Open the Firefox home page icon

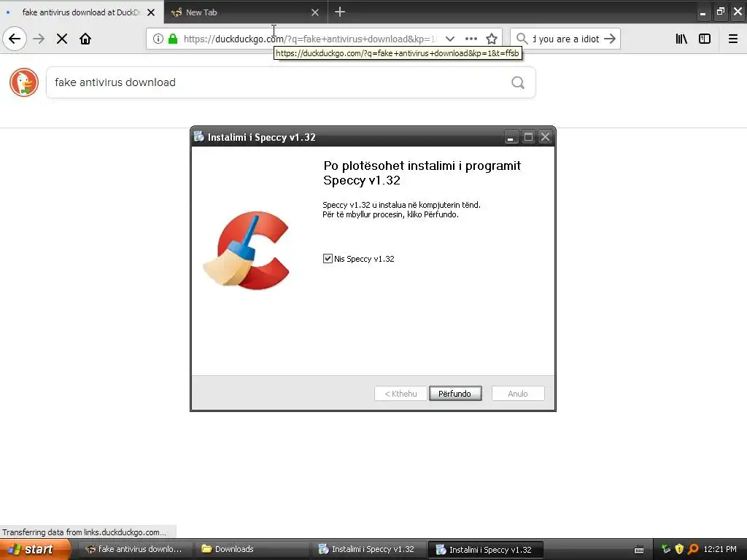point(85,39)
